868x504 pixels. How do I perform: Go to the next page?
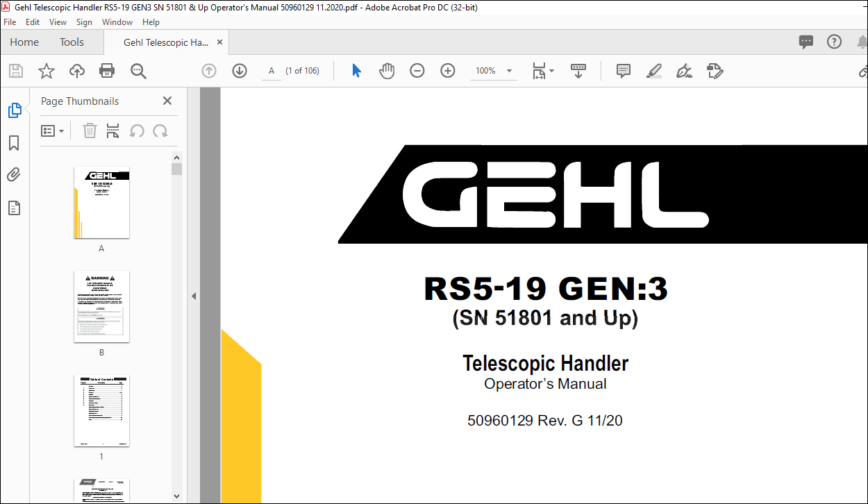coord(240,71)
